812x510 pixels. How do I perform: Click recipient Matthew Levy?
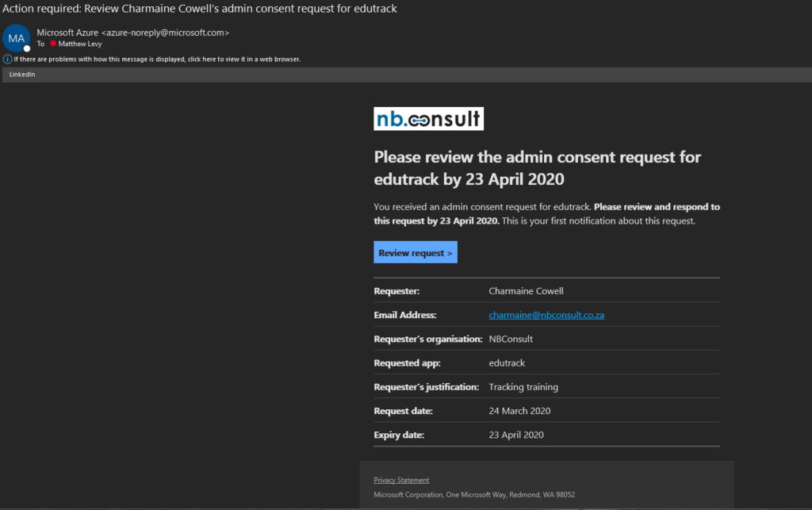[80, 44]
